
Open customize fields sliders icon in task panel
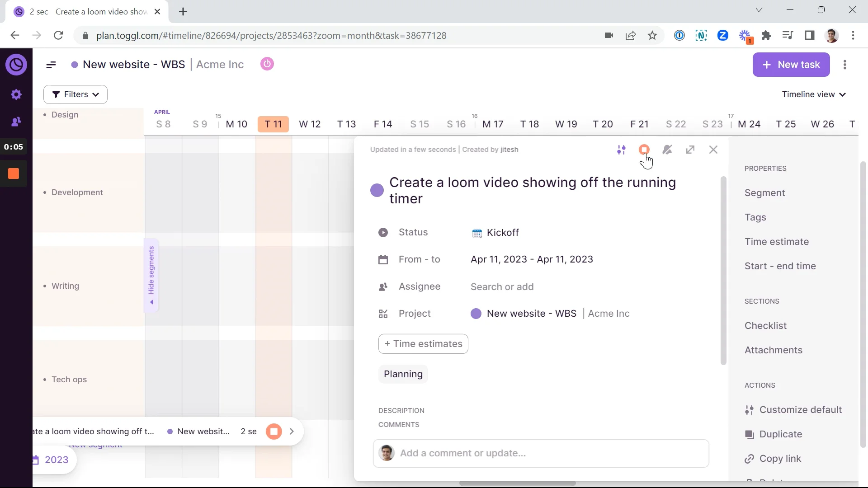622,150
